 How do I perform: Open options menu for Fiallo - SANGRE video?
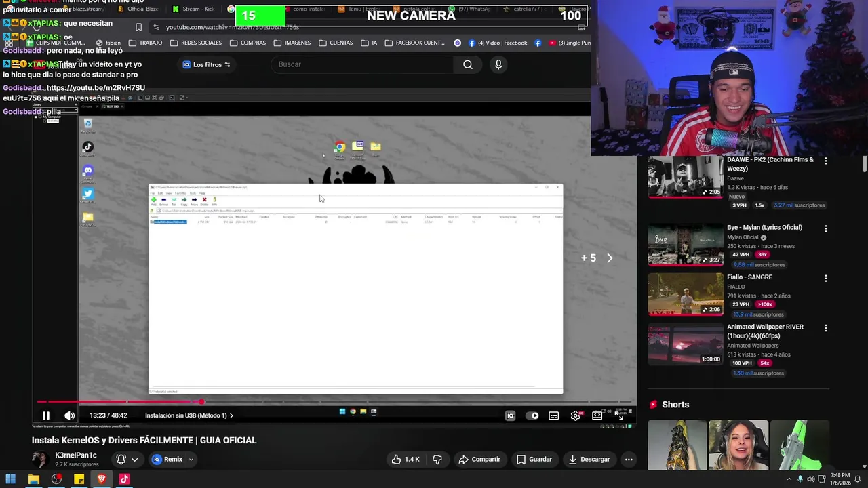825,279
